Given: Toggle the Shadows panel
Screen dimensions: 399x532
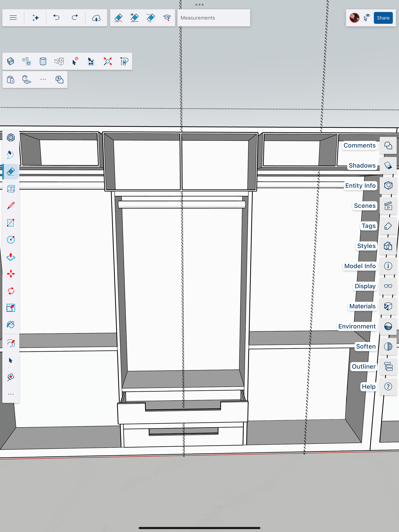Looking at the screenshot, I should (388, 165).
